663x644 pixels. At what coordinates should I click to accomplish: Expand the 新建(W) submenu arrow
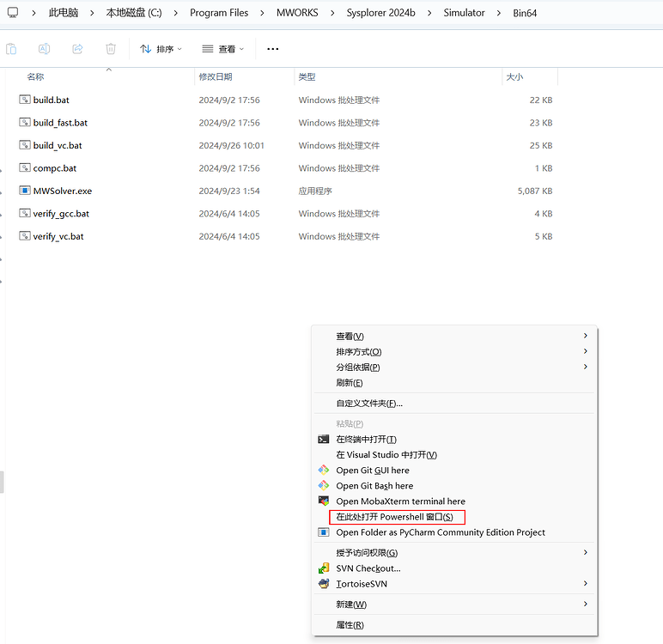586,604
